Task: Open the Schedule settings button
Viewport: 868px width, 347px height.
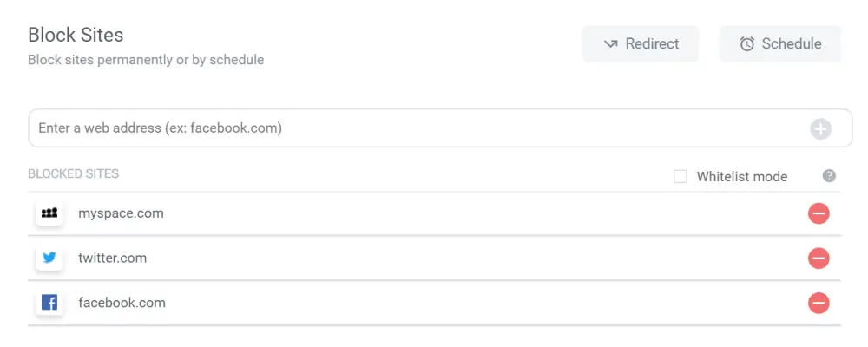Action: click(x=780, y=43)
